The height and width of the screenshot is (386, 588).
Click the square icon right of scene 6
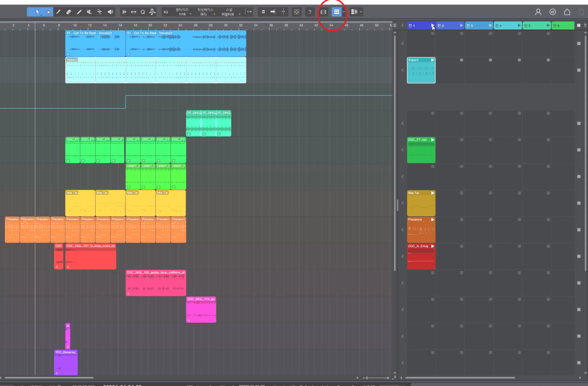(x=579, y=26)
